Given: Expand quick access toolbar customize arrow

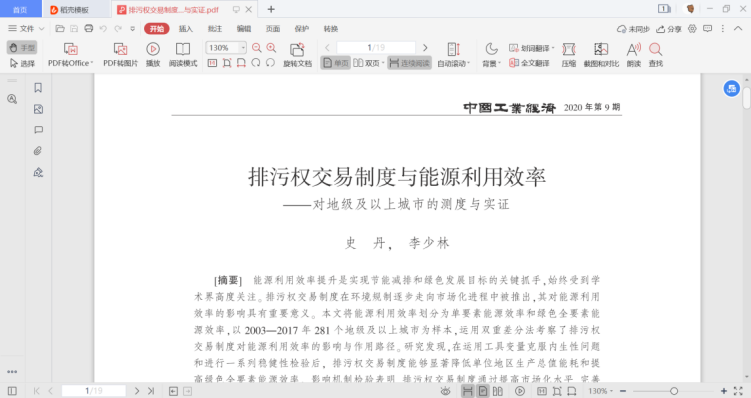Looking at the screenshot, I should point(133,29).
